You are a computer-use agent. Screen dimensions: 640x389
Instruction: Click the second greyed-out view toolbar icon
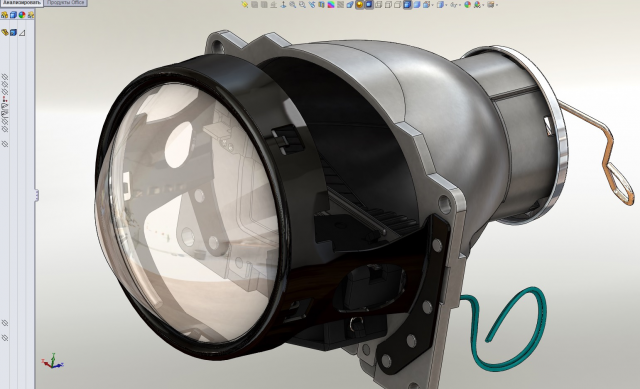(263, 5)
